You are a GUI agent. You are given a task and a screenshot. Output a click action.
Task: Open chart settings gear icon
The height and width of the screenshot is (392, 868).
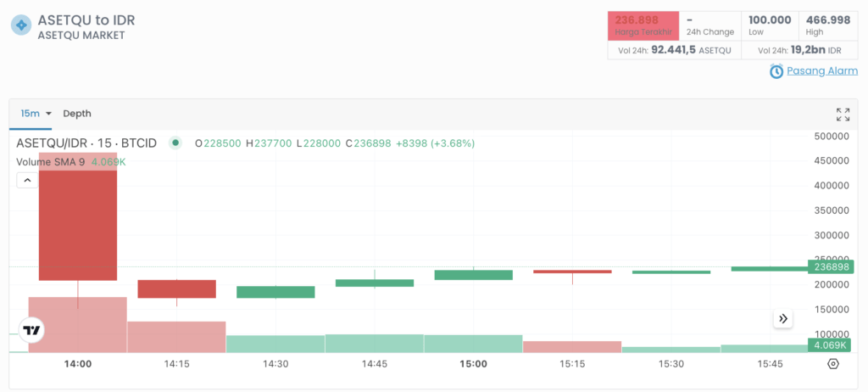pyautogui.click(x=832, y=364)
